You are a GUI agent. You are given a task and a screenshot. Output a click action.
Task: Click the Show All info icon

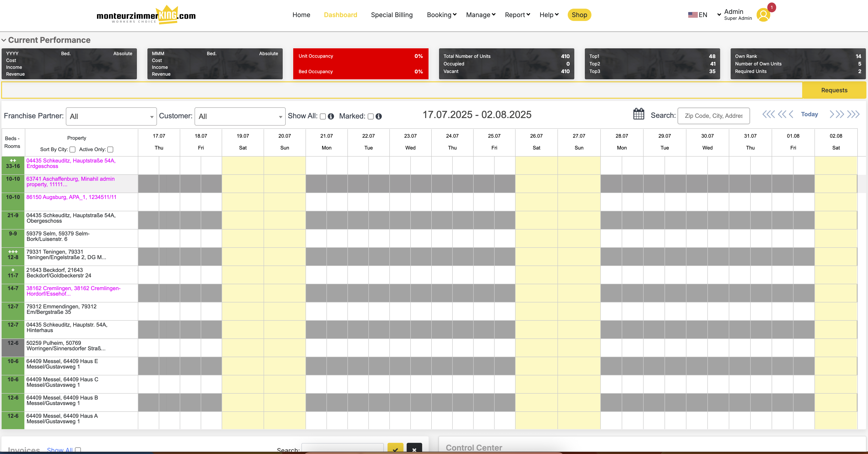pyautogui.click(x=331, y=116)
